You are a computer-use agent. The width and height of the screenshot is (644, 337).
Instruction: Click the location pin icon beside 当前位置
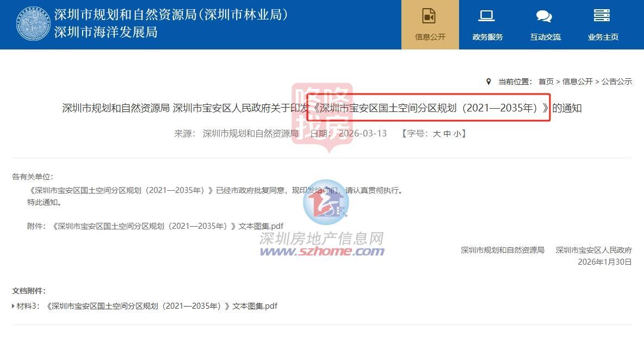point(488,82)
